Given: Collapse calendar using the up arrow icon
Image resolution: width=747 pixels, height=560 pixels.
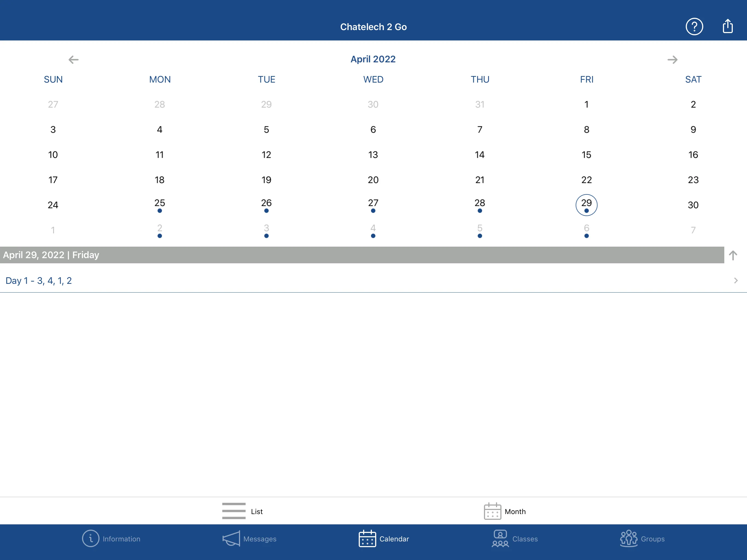Looking at the screenshot, I should [733, 255].
